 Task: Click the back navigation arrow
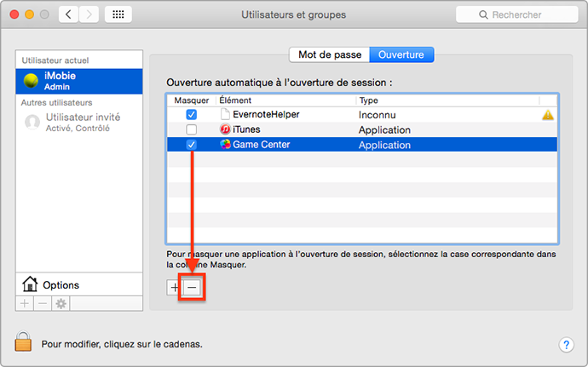click(68, 14)
